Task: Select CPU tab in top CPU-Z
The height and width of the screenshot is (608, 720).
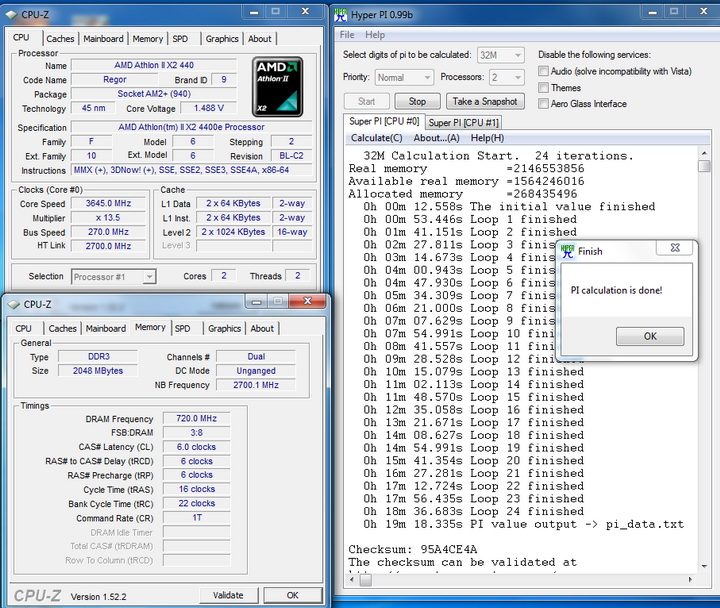Action: coord(21,38)
